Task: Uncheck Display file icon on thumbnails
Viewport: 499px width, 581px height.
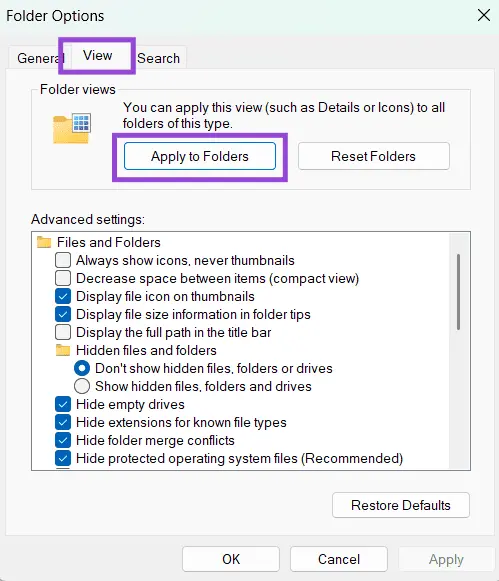Action: pyautogui.click(x=63, y=296)
